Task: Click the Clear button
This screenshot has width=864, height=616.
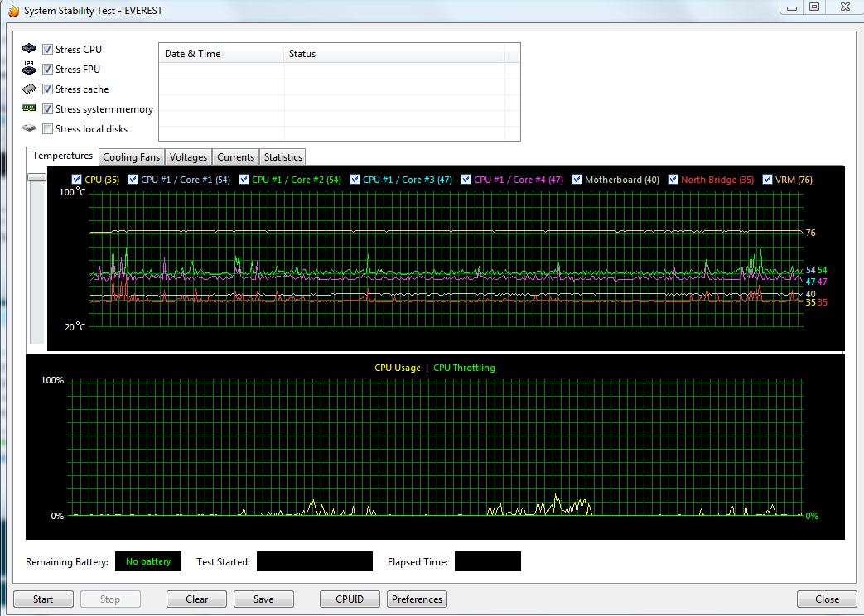Action: tap(196, 599)
